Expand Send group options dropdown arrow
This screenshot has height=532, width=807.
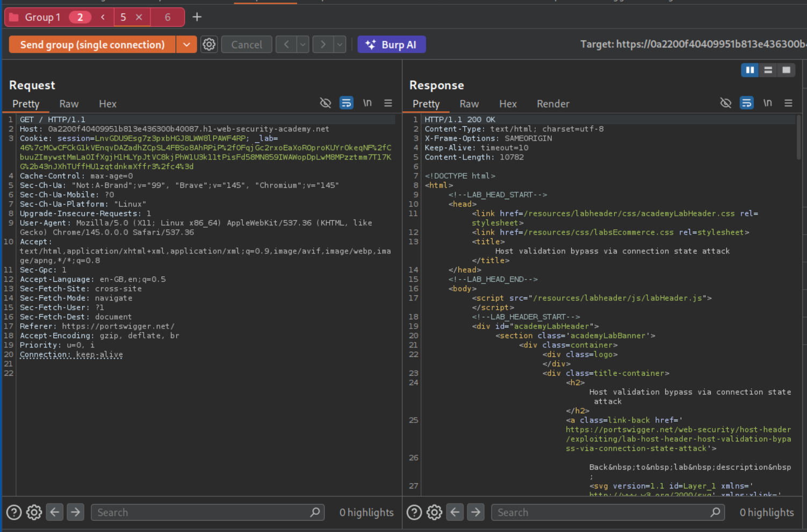pos(186,45)
